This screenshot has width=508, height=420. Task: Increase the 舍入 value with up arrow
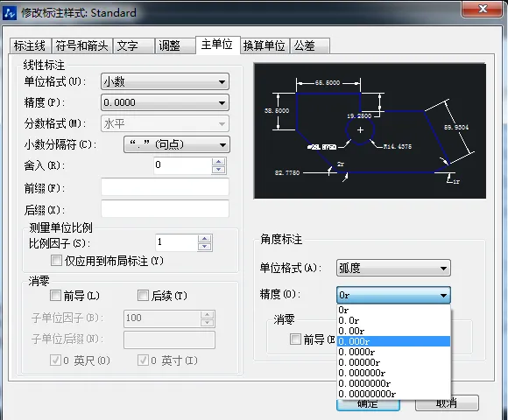[x=219, y=162]
